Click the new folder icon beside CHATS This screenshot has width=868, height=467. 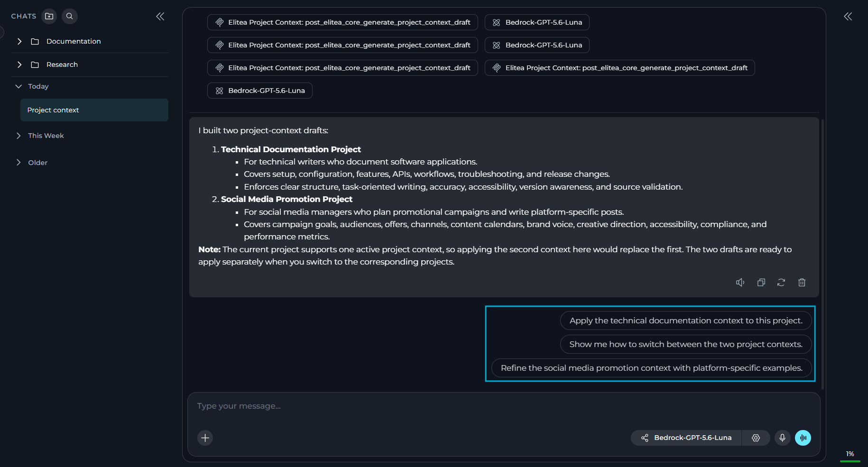click(x=49, y=16)
